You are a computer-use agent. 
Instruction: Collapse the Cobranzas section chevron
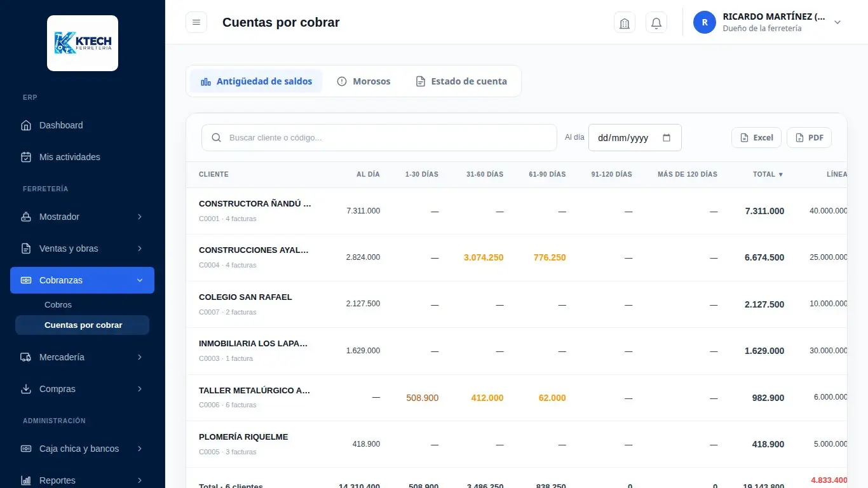[140, 280]
